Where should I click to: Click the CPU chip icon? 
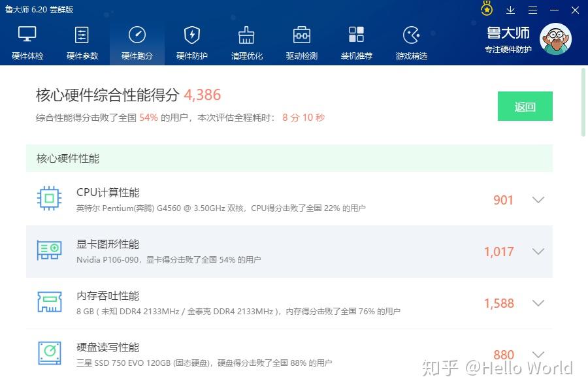[x=49, y=199]
